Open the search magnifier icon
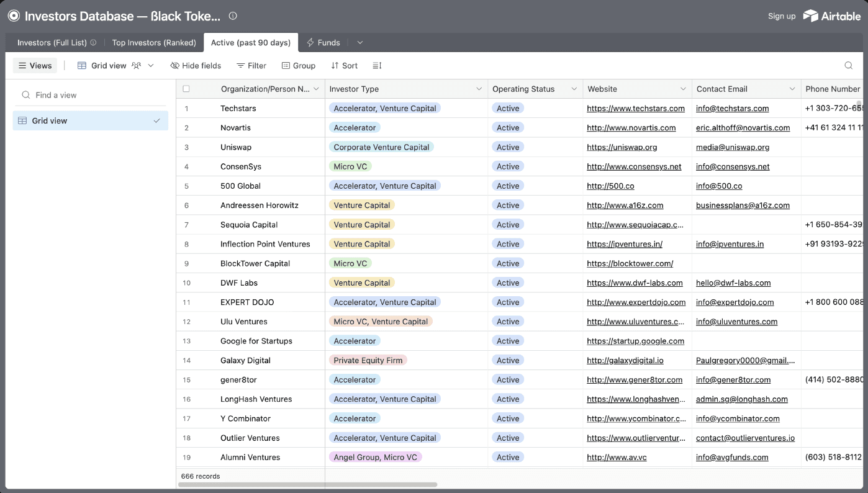 point(849,66)
